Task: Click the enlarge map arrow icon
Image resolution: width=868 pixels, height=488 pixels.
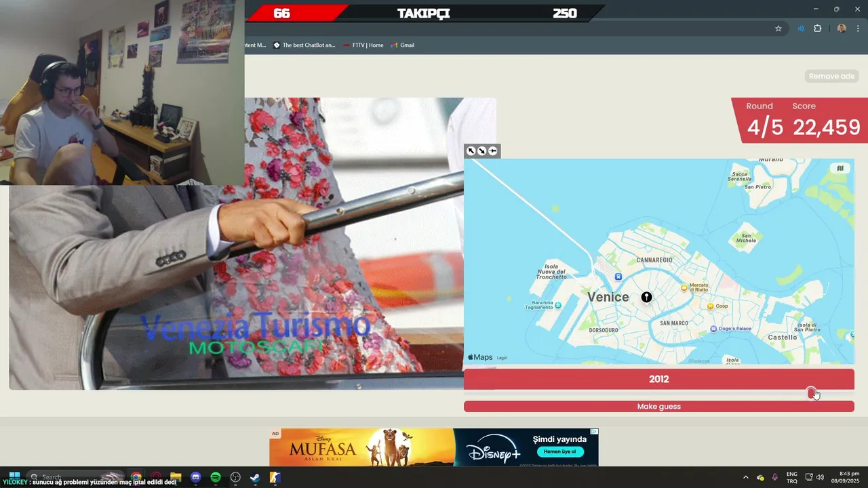Action: pyautogui.click(x=471, y=151)
